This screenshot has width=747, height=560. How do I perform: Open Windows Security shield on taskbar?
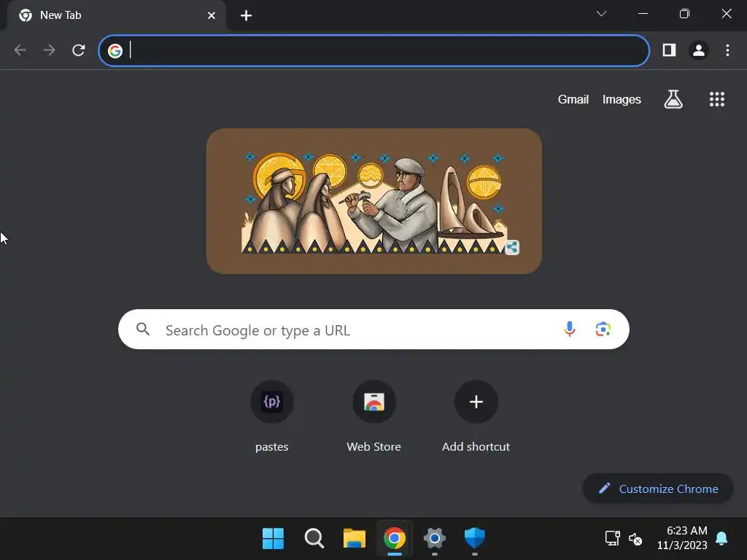(474, 539)
